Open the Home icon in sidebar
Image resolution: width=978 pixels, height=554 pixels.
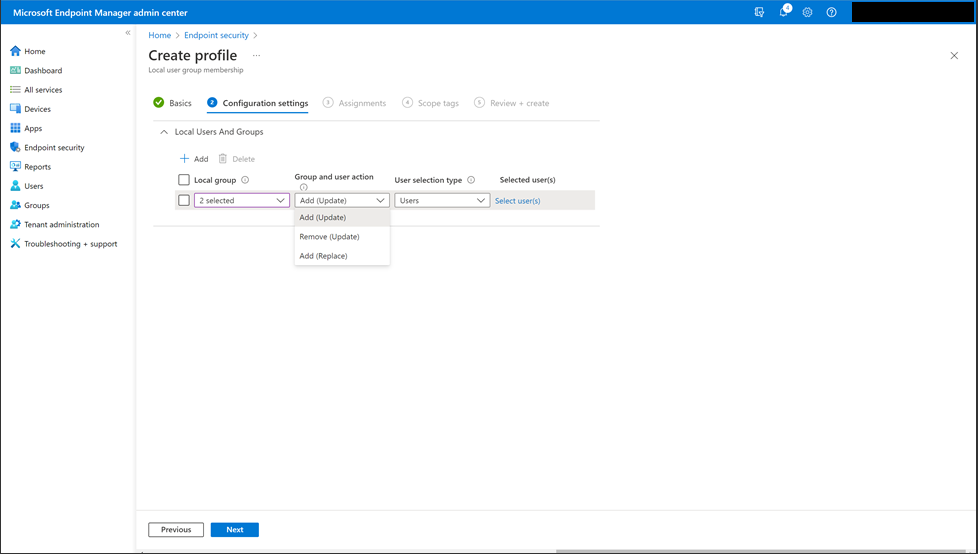pos(16,51)
